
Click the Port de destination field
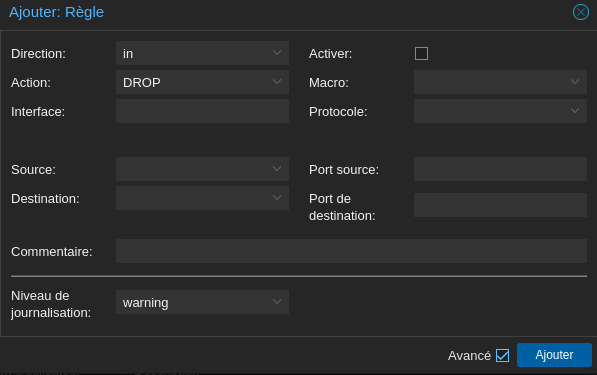[x=500, y=205]
